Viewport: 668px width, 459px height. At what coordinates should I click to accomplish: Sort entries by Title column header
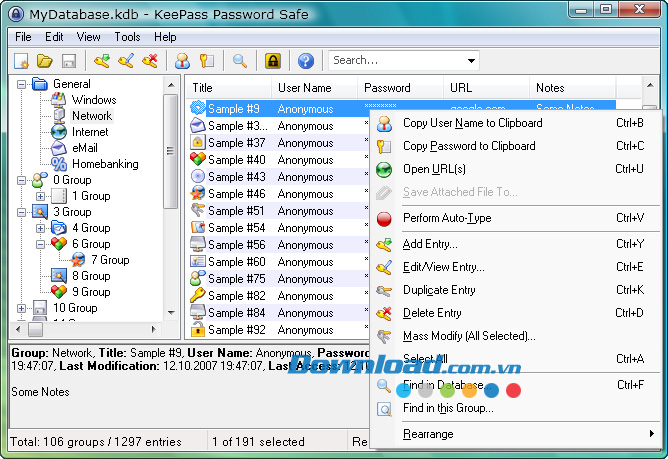point(229,88)
